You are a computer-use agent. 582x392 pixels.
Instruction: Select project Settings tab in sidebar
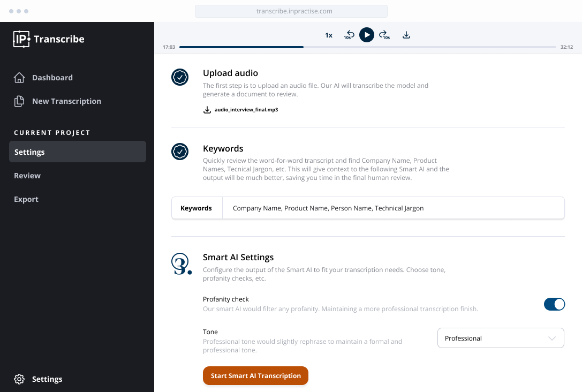[x=78, y=152]
